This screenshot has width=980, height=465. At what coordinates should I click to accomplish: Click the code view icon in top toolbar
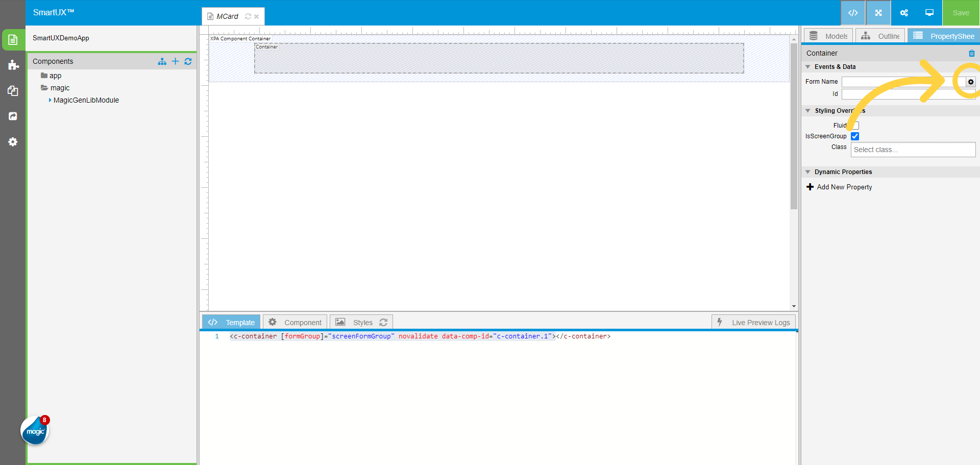853,13
